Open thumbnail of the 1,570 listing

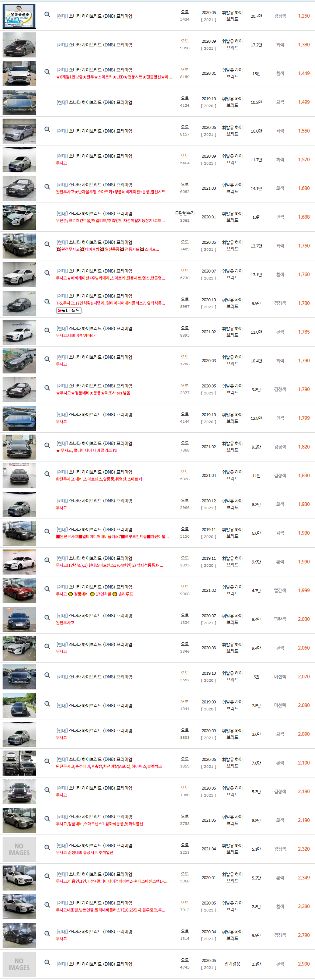pyautogui.click(x=19, y=160)
